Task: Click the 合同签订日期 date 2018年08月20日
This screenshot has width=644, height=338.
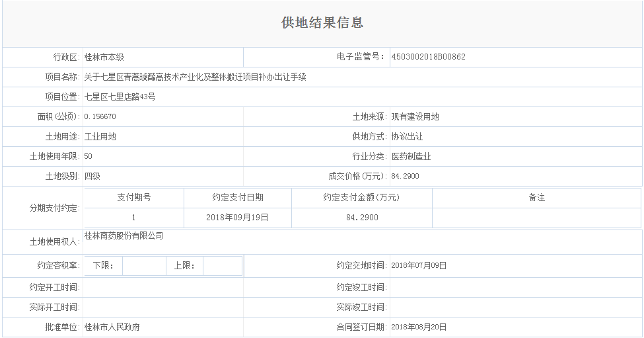Action: (419, 327)
